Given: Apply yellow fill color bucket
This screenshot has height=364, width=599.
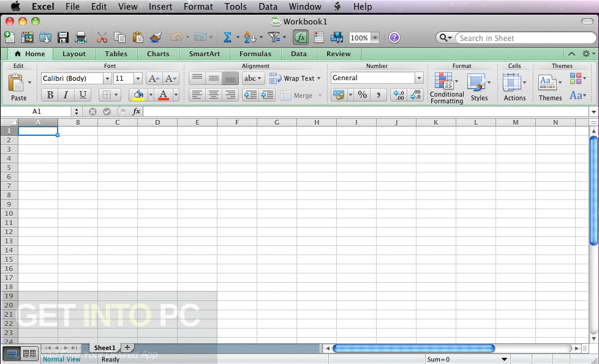Looking at the screenshot, I should pyautogui.click(x=138, y=95).
